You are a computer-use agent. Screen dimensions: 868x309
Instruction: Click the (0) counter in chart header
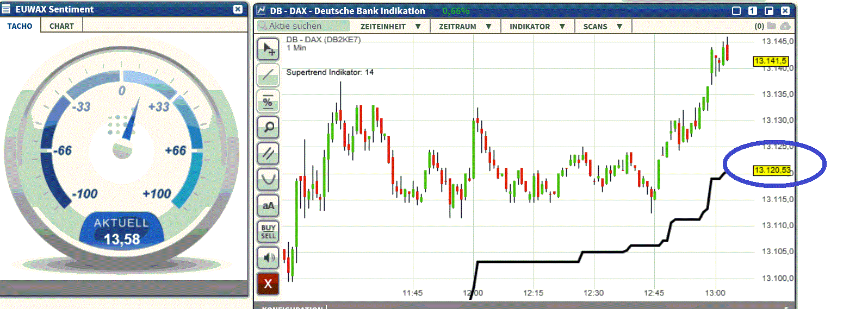coord(759,26)
